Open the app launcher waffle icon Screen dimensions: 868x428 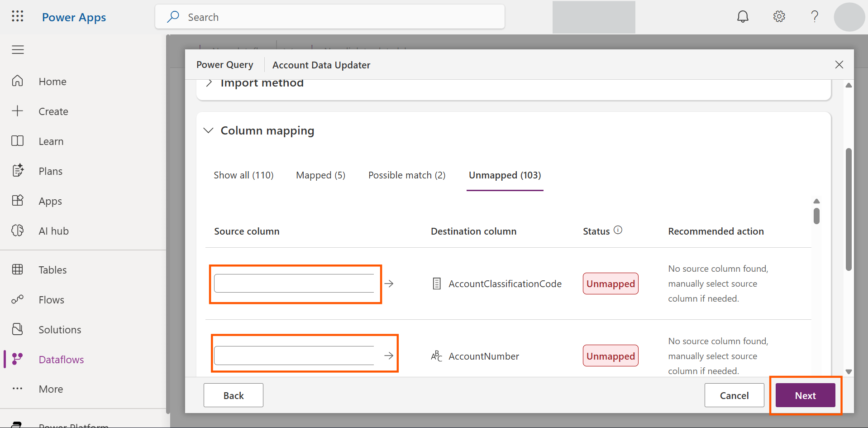pyautogui.click(x=18, y=17)
